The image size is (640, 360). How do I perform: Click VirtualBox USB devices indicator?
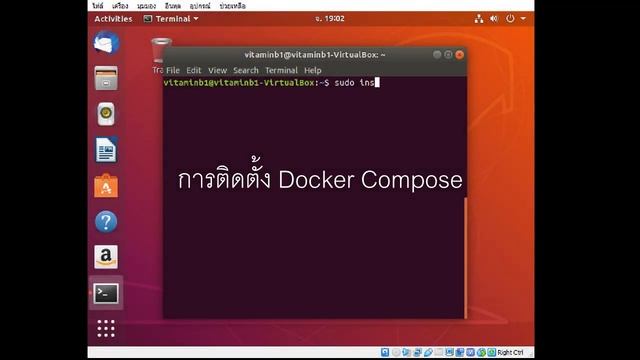[428, 352]
